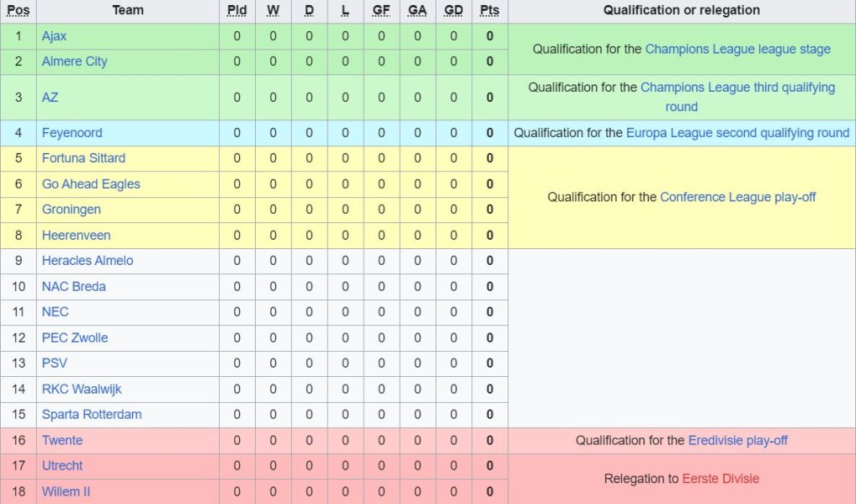The width and height of the screenshot is (856, 504).
Task: Open the Sparta Rotterdam link
Action: 92,415
